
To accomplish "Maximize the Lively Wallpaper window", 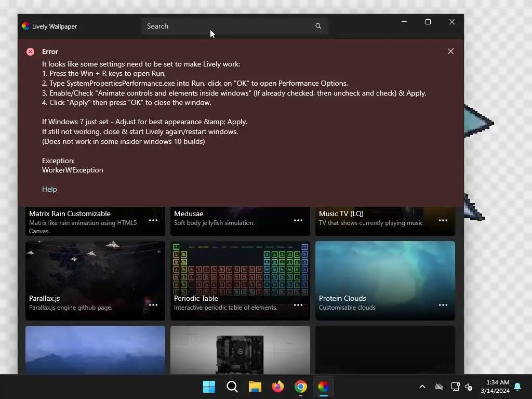I will (428, 22).
